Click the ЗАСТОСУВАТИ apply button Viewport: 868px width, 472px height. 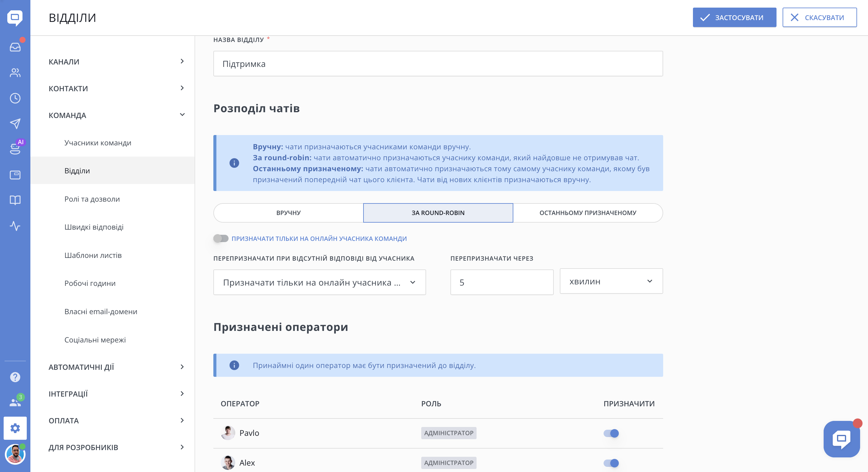coord(734,18)
